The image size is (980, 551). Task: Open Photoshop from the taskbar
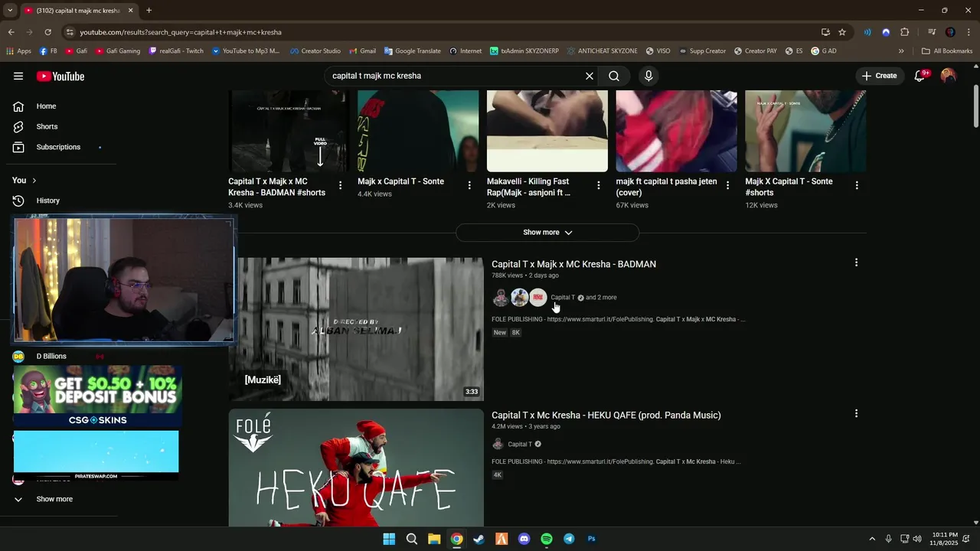591,539
